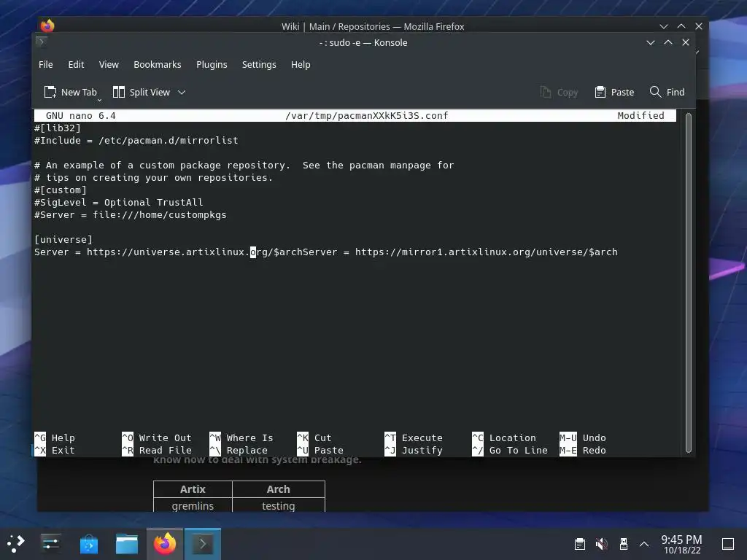Expand hidden system tray icons arrow
The width and height of the screenshot is (747, 560).
644,544
